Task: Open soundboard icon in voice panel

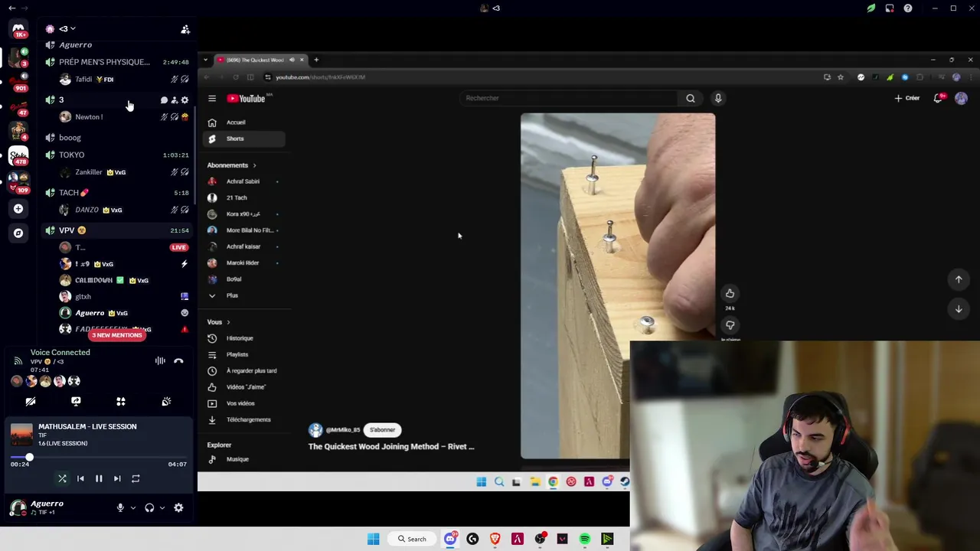Action: (166, 402)
